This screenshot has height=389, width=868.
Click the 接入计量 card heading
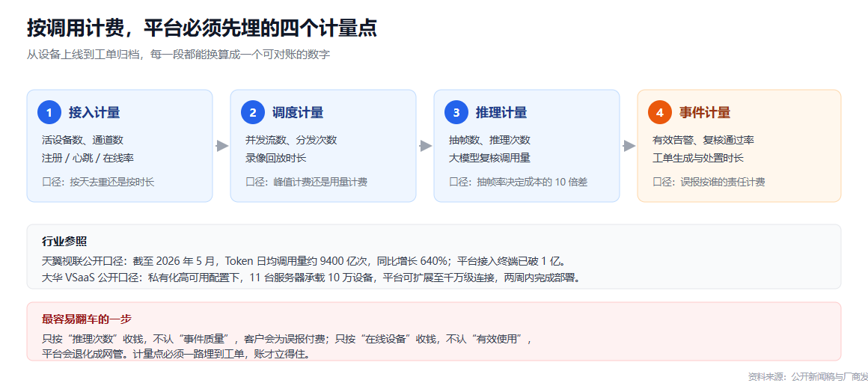pos(94,113)
